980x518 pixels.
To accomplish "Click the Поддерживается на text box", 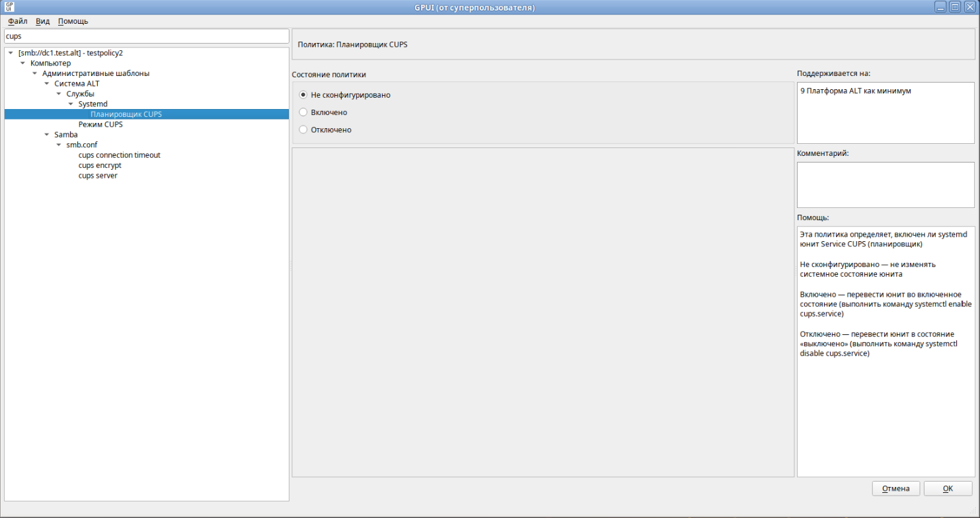I will (x=886, y=113).
